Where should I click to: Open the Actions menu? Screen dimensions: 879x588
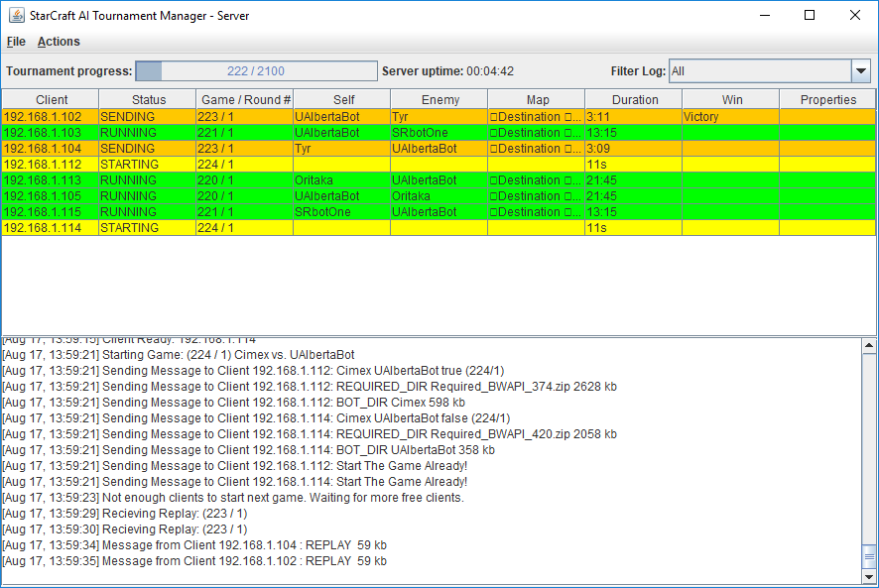pyautogui.click(x=59, y=42)
